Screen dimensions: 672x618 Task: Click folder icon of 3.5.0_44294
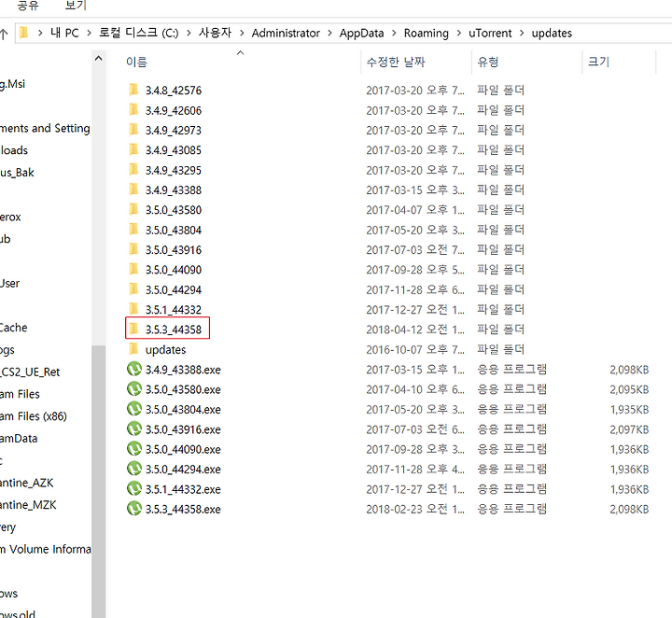tap(133, 289)
